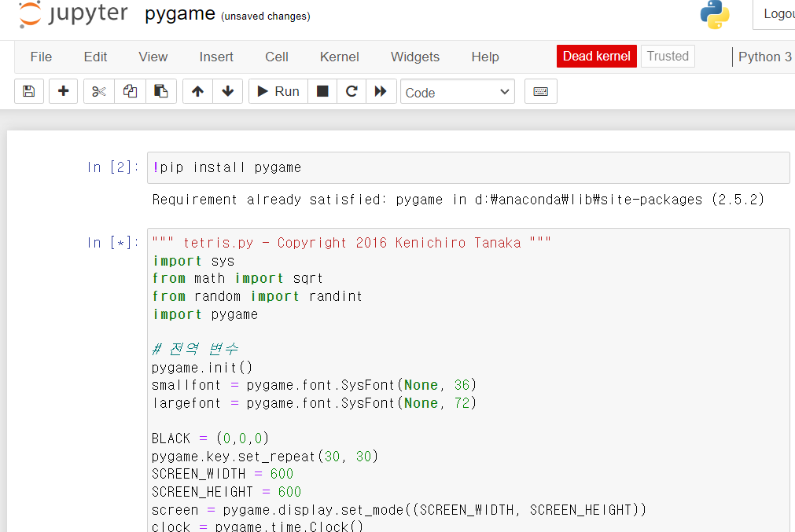
Task: Restart kernel and run all fast-forward icon
Action: point(381,91)
